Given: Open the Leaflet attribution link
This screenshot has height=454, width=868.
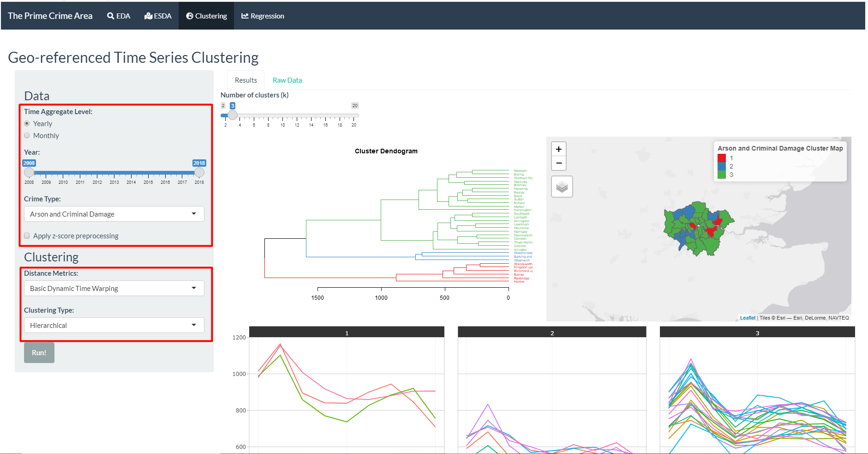Looking at the screenshot, I should (x=747, y=318).
